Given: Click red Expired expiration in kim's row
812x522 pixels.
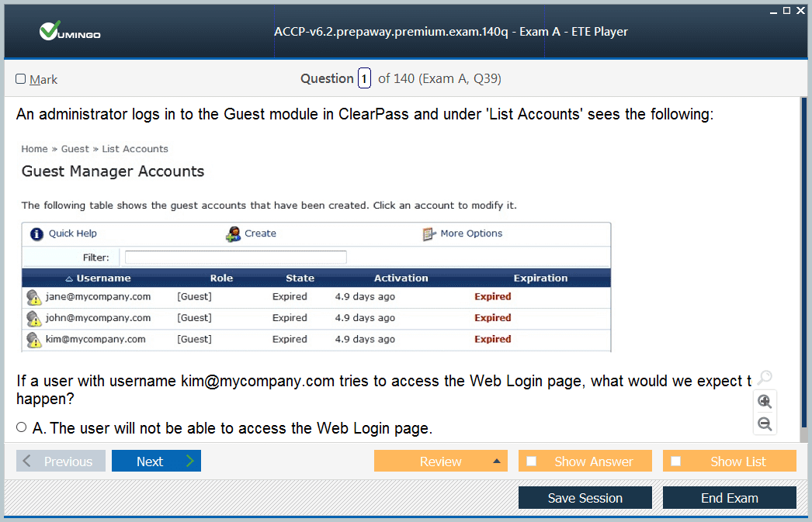Looking at the screenshot, I should (493, 340).
